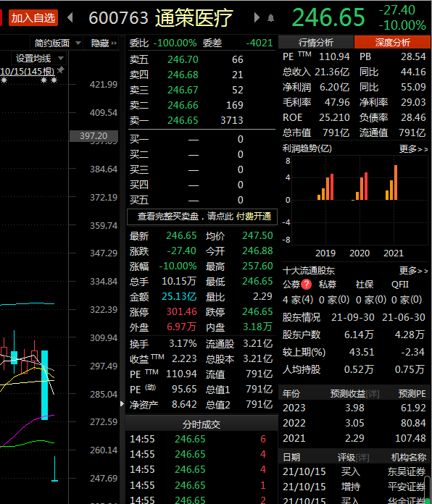
Task: Click 私募 holders column label
Action: pyautogui.click(x=328, y=284)
